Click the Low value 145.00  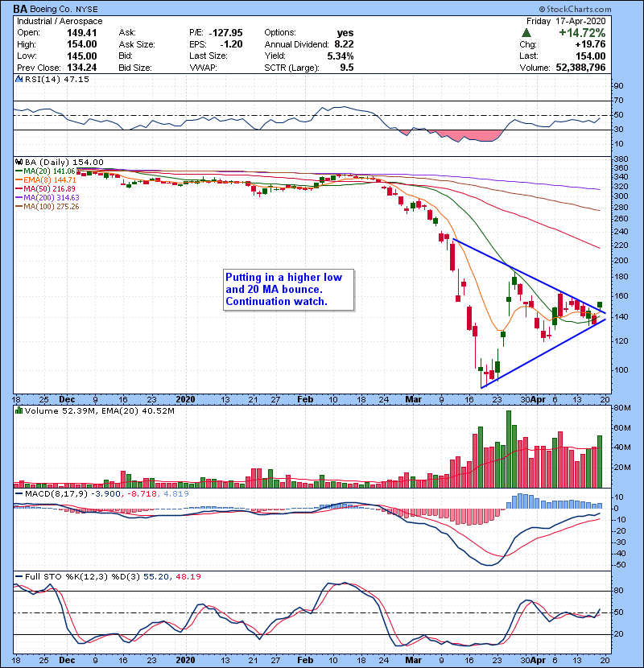82,56
